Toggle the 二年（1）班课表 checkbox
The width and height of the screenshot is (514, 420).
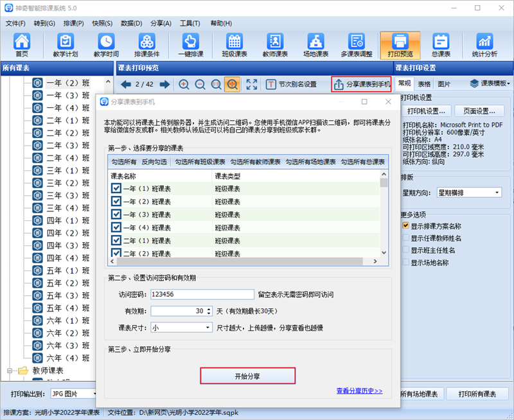pos(116,240)
